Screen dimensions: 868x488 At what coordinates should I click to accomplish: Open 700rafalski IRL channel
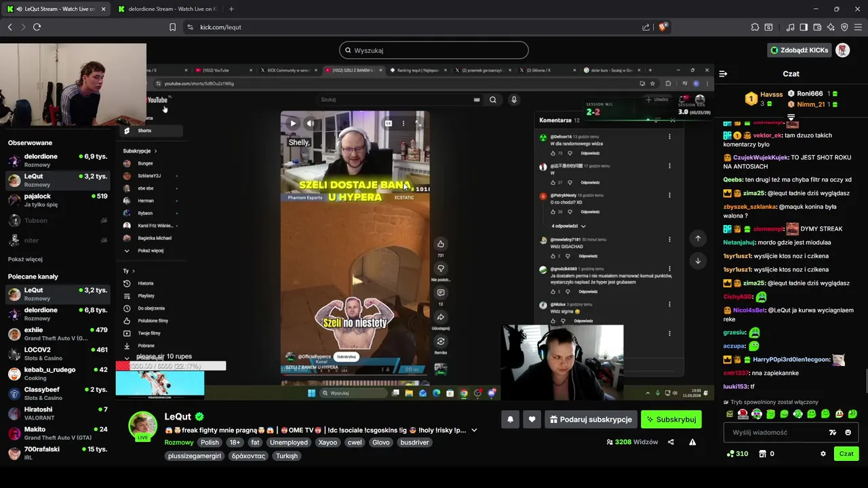(x=58, y=453)
